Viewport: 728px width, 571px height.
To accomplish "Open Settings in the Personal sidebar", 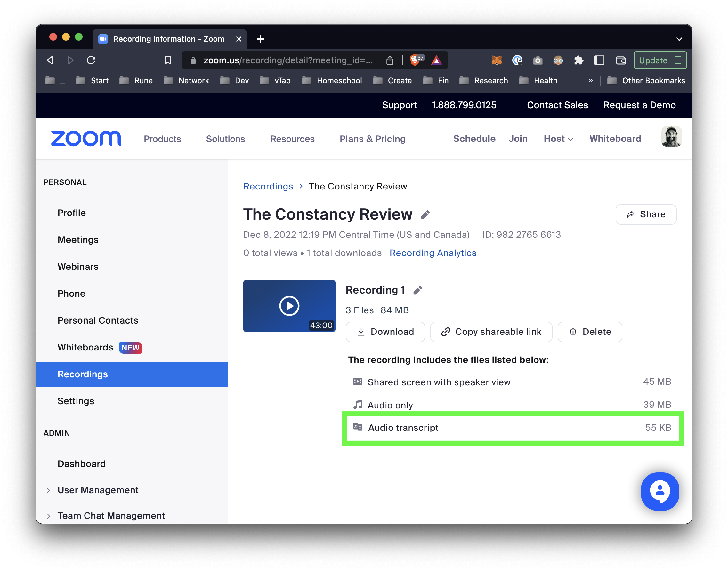I will tap(76, 401).
